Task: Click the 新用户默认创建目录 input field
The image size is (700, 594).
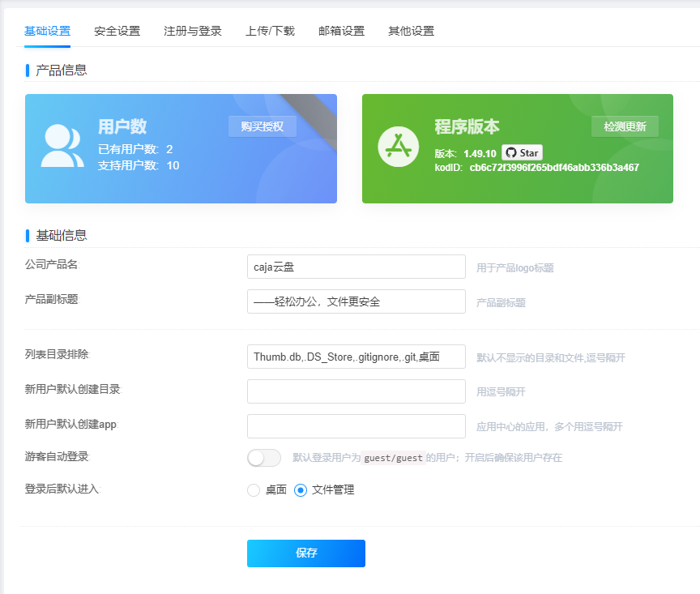Action: tap(356, 391)
